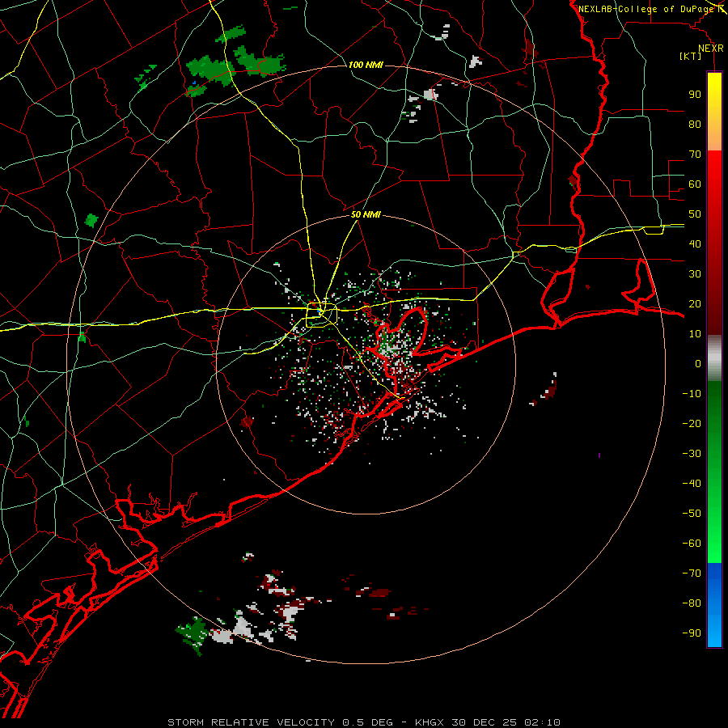Click the 50 value on the velocity scale
The image size is (728, 728).
695,214
